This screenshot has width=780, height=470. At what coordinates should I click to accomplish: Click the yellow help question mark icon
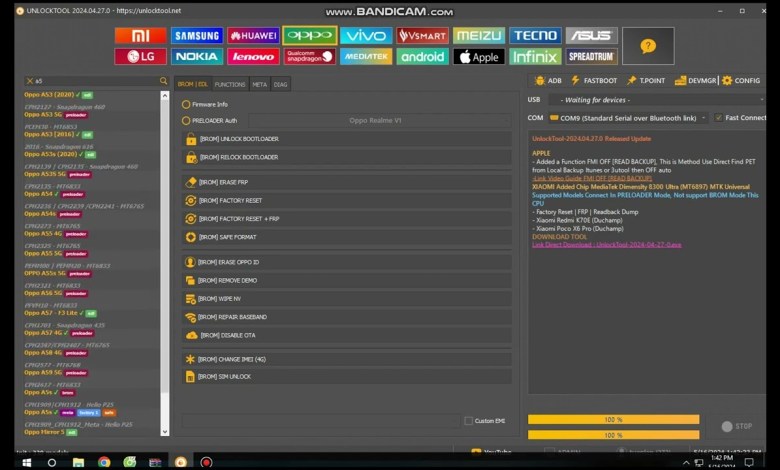tap(648, 46)
